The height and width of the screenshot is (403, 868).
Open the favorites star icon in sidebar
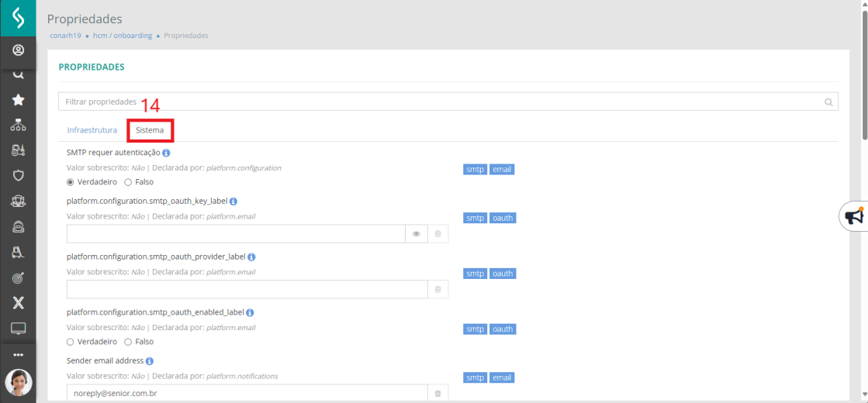(19, 100)
